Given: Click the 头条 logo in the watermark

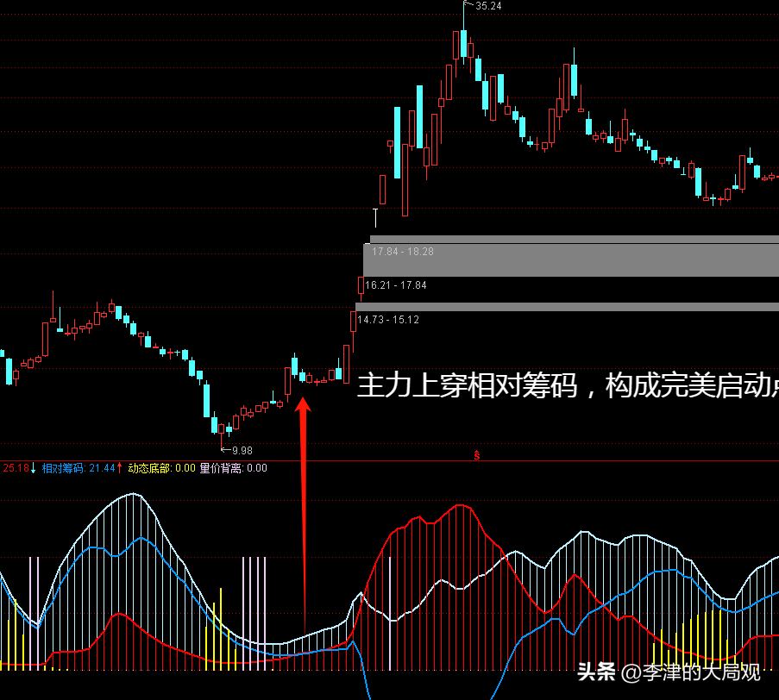Looking at the screenshot, I should click(595, 672).
